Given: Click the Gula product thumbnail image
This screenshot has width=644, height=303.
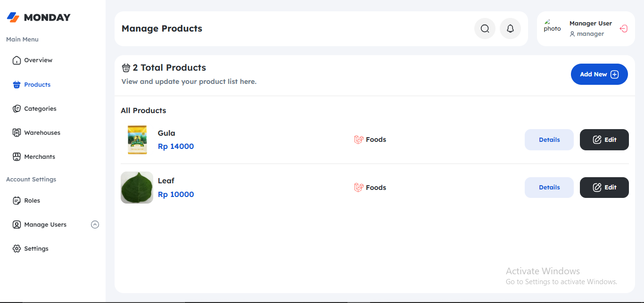Looking at the screenshot, I should [137, 140].
